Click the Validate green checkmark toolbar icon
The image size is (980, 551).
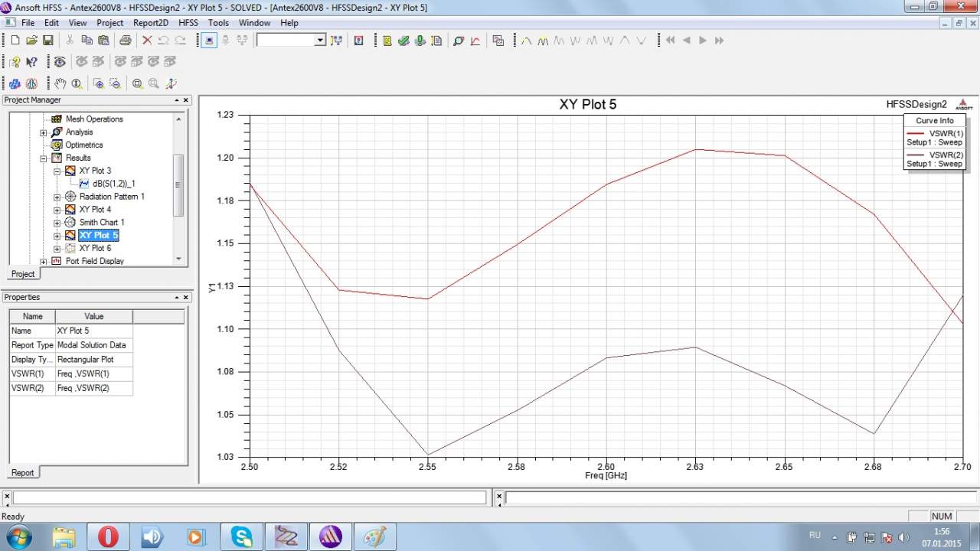coord(403,41)
